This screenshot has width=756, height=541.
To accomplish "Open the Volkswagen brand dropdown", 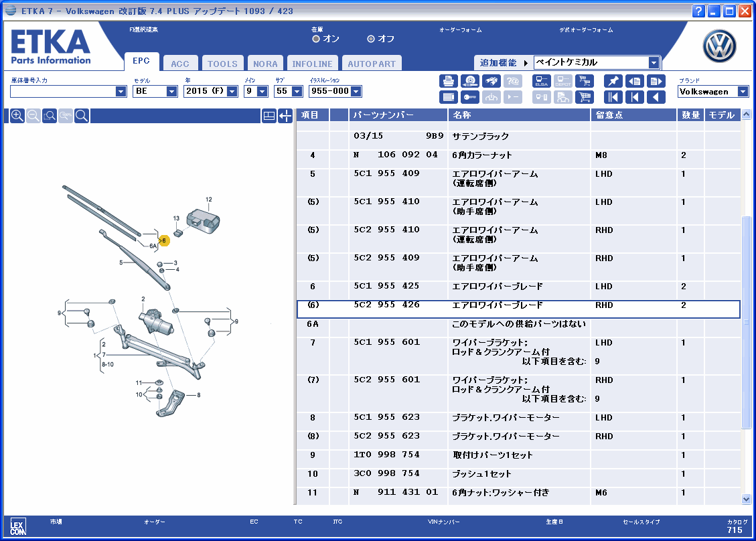I will click(x=743, y=92).
